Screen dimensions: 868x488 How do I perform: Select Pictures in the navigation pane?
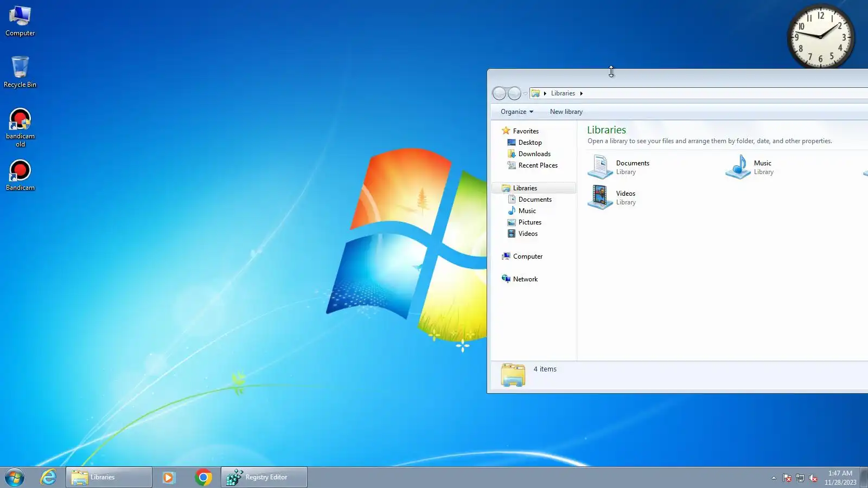529,222
